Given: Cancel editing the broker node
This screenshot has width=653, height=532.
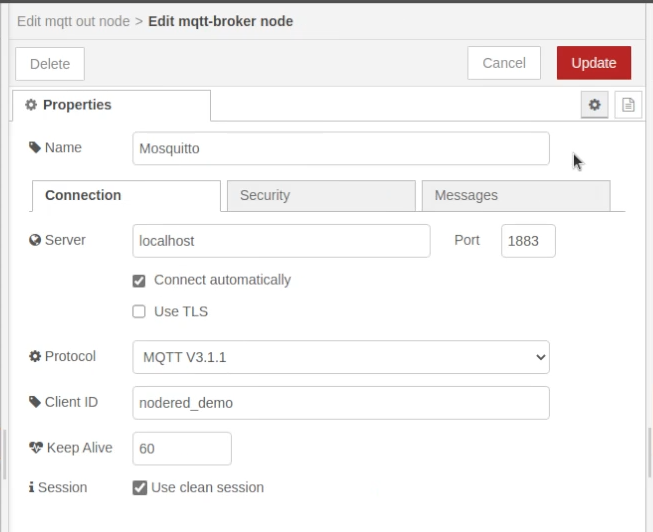Looking at the screenshot, I should click(503, 63).
